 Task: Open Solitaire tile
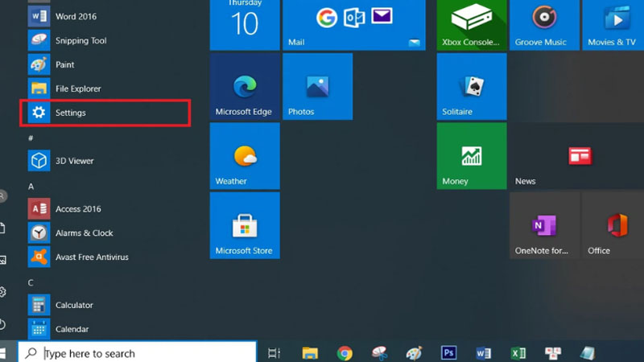coord(472,87)
